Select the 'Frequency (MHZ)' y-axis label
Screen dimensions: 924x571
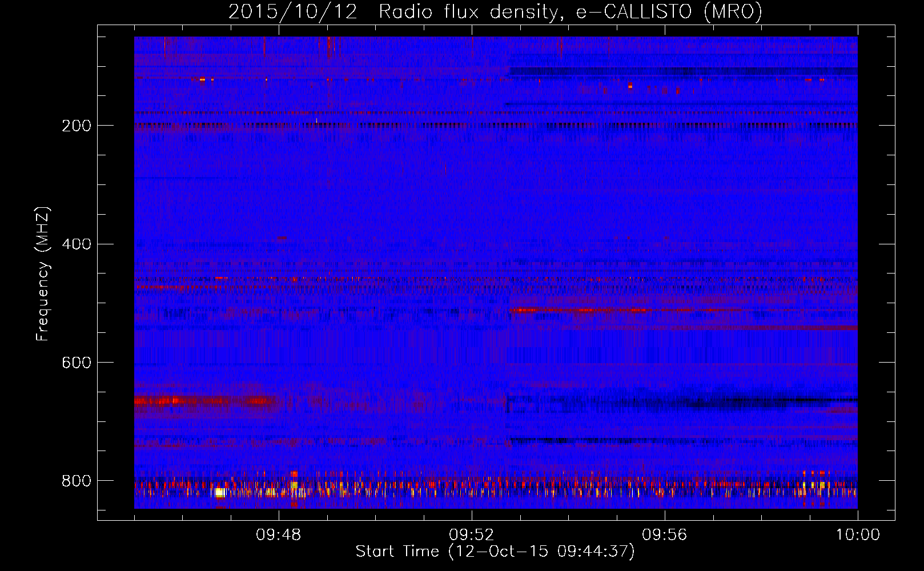click(43, 274)
